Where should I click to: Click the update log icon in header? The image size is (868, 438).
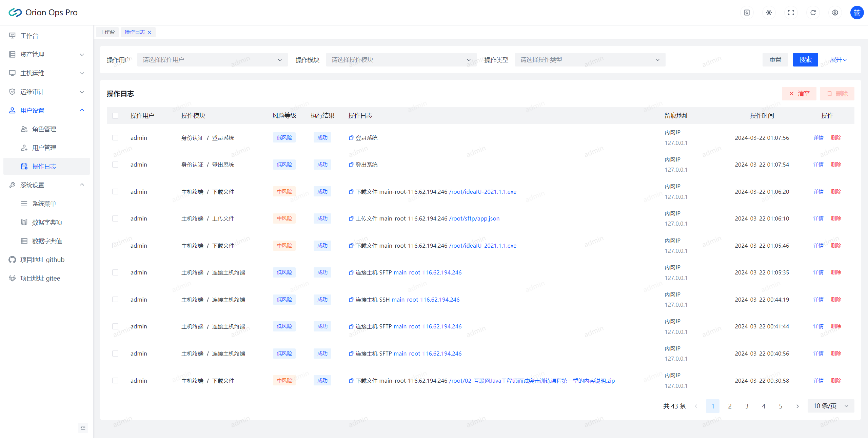[x=747, y=13]
